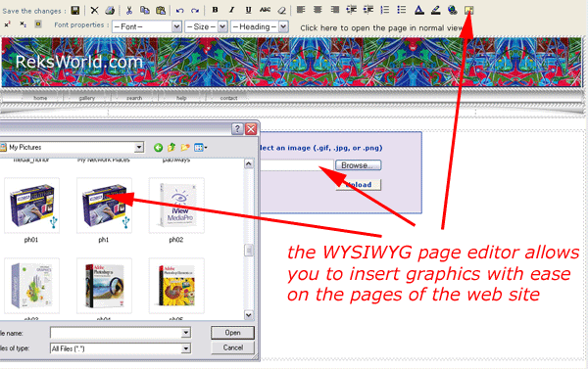
Task: Paste with the clipboard icon
Action: [x=161, y=11]
